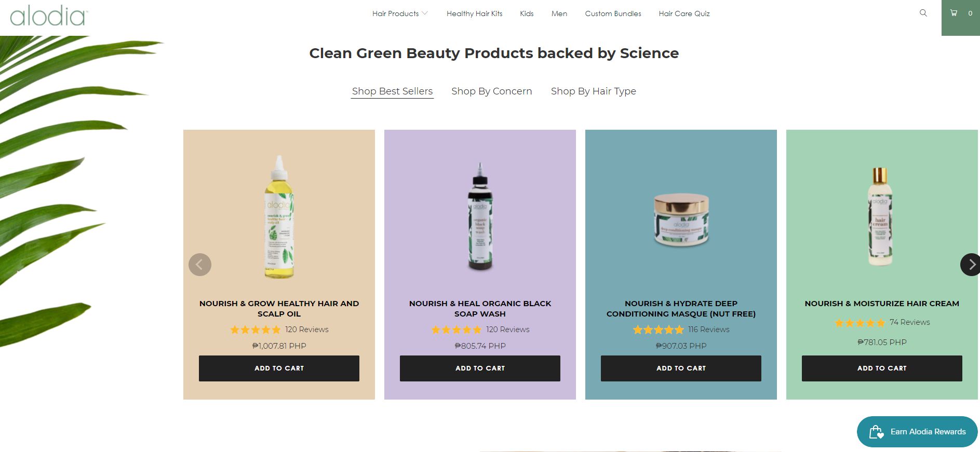The image size is (980, 452).
Task: Open the Hair Cream product image
Action: (880, 216)
